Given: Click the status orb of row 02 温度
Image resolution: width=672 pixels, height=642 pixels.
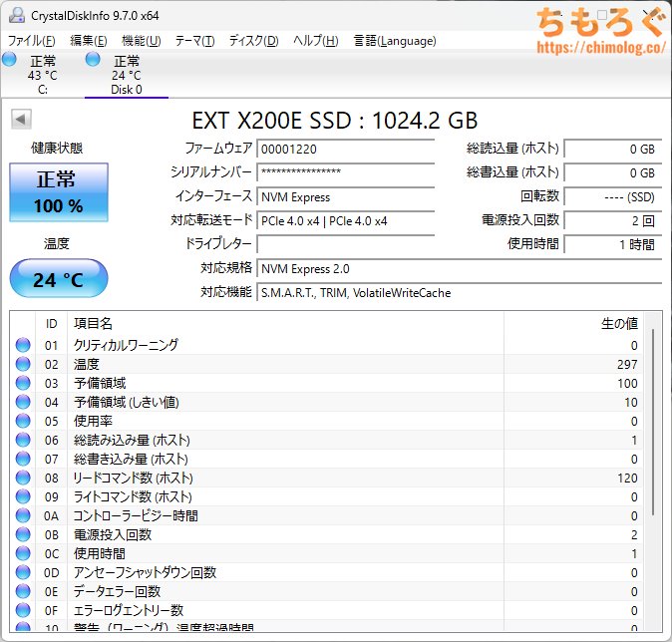Looking at the screenshot, I should point(23,364).
